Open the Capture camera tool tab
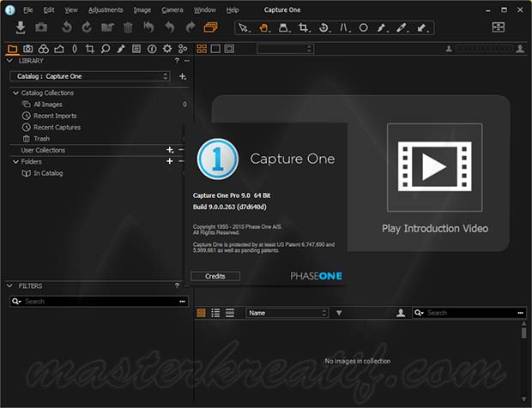532x408 pixels. point(27,49)
